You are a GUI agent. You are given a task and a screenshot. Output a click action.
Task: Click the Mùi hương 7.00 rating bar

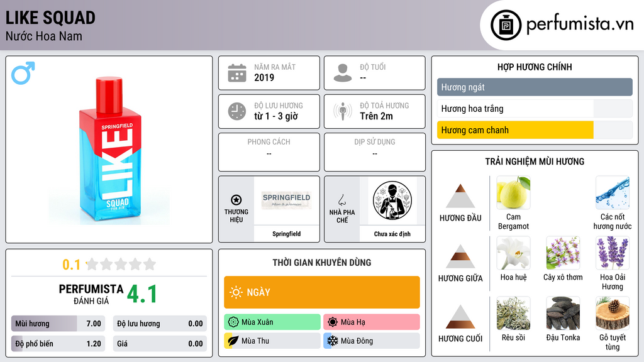[x=58, y=324]
